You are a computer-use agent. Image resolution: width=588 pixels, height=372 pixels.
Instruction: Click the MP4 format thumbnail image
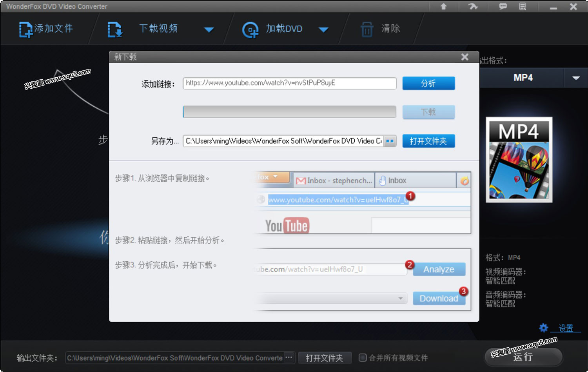pyautogui.click(x=519, y=160)
